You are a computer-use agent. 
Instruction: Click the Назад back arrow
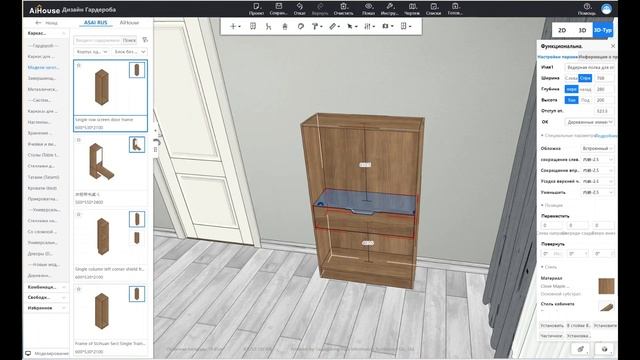pyautogui.click(x=38, y=23)
